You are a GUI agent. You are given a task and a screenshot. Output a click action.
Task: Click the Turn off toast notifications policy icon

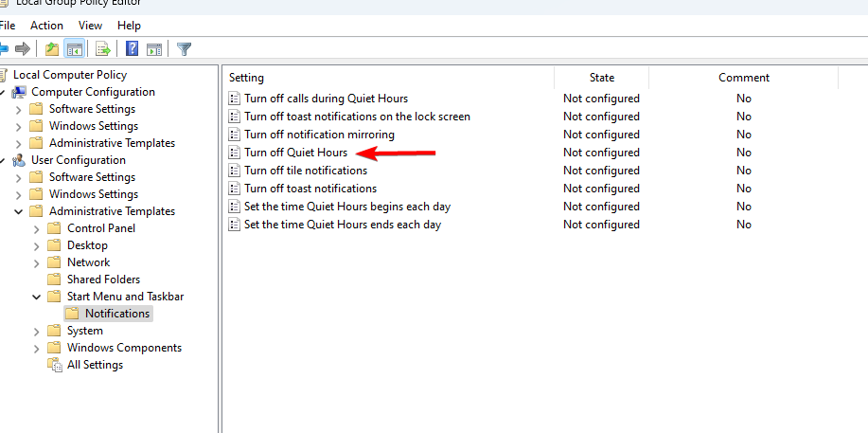(236, 189)
